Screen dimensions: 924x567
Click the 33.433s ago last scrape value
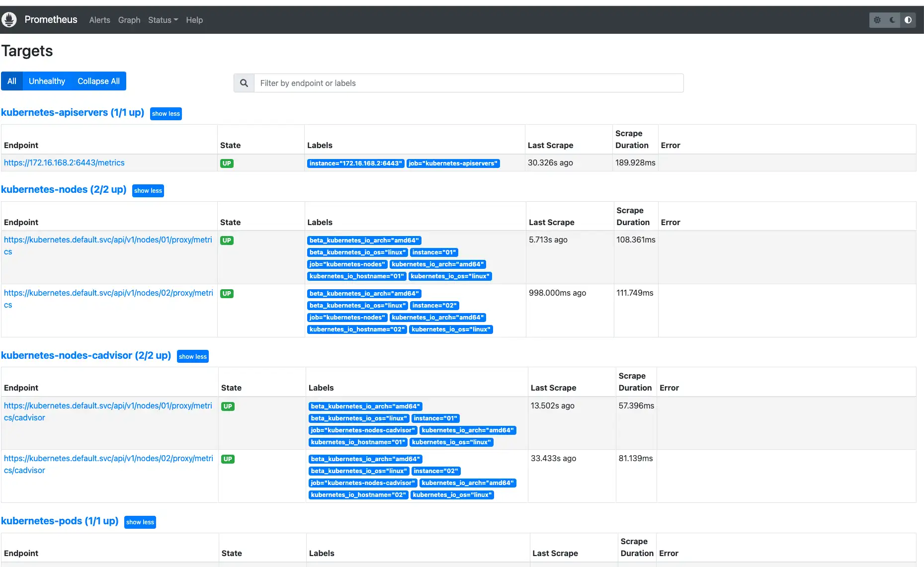tap(553, 458)
